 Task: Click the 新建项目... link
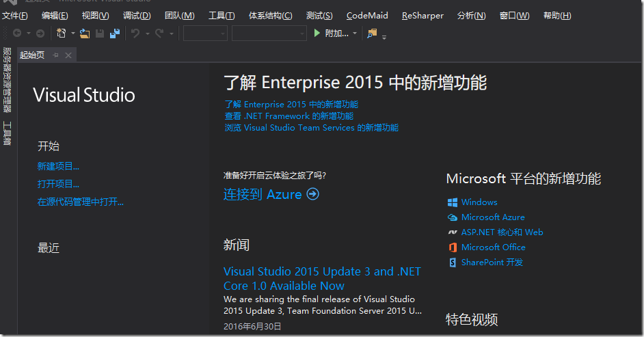pos(58,166)
